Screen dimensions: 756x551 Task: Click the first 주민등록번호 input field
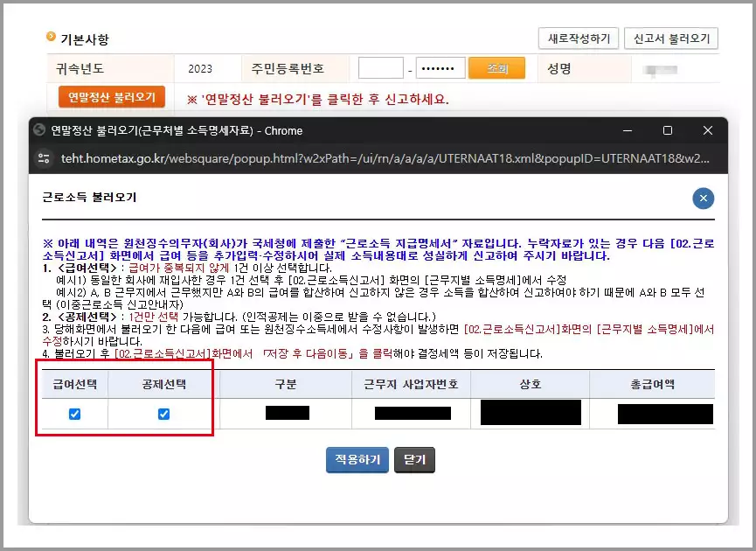click(380, 68)
